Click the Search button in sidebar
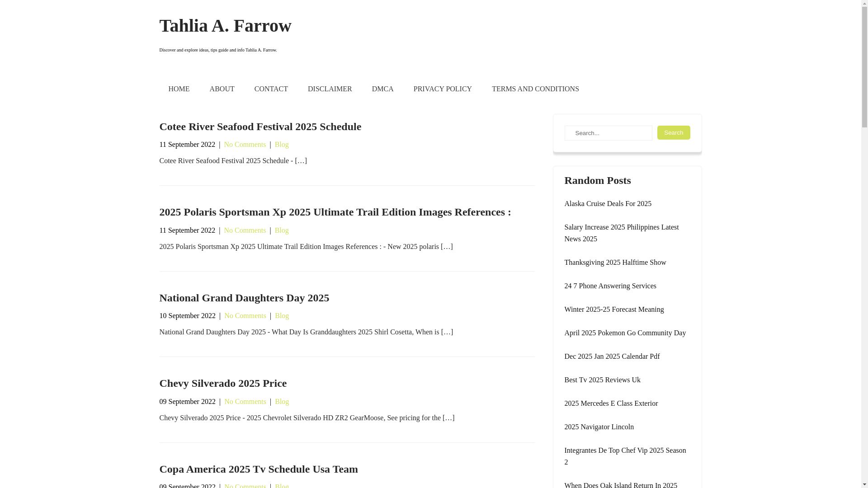Screen dimensions: 868x488 click(x=673, y=132)
